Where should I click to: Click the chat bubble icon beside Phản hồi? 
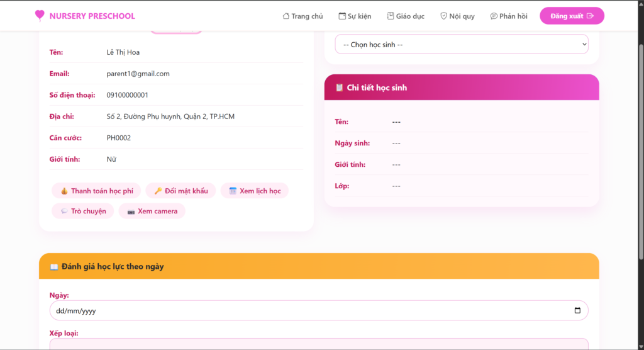(x=494, y=16)
